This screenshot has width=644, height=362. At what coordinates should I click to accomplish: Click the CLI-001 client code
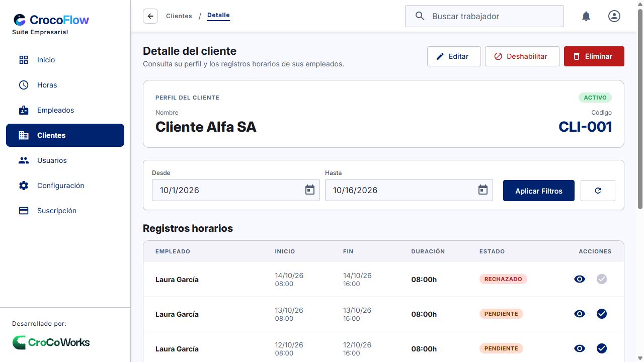(586, 127)
